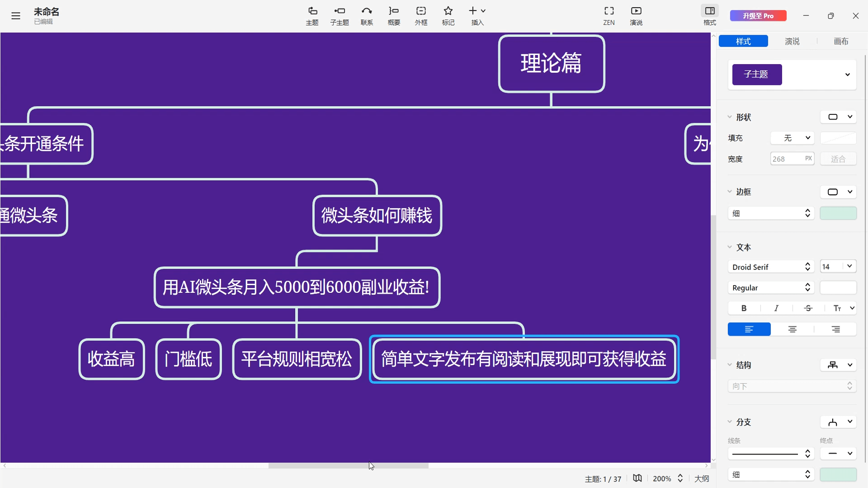Open the Droid Serif font selector
Image resolution: width=868 pixels, height=488 pixels.
pyautogui.click(x=771, y=267)
